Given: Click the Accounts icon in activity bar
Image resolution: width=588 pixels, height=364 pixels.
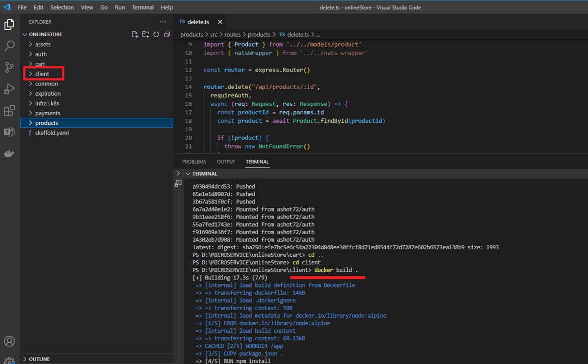Looking at the screenshot, I should click(x=10, y=342).
